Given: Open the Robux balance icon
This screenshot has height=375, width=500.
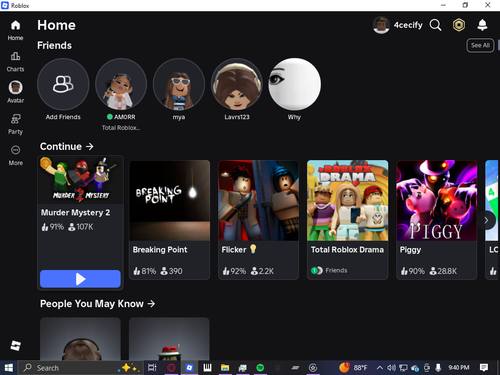Looking at the screenshot, I should point(459,25).
